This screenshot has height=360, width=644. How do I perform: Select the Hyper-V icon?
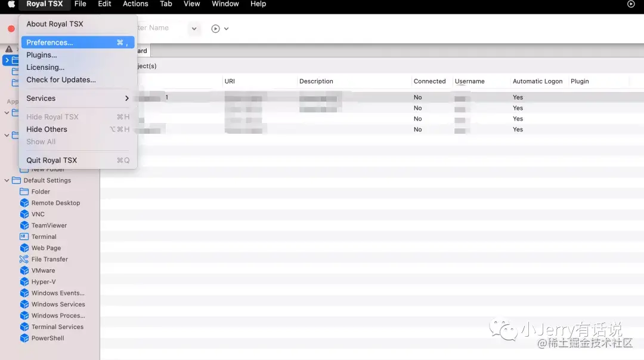click(24, 282)
